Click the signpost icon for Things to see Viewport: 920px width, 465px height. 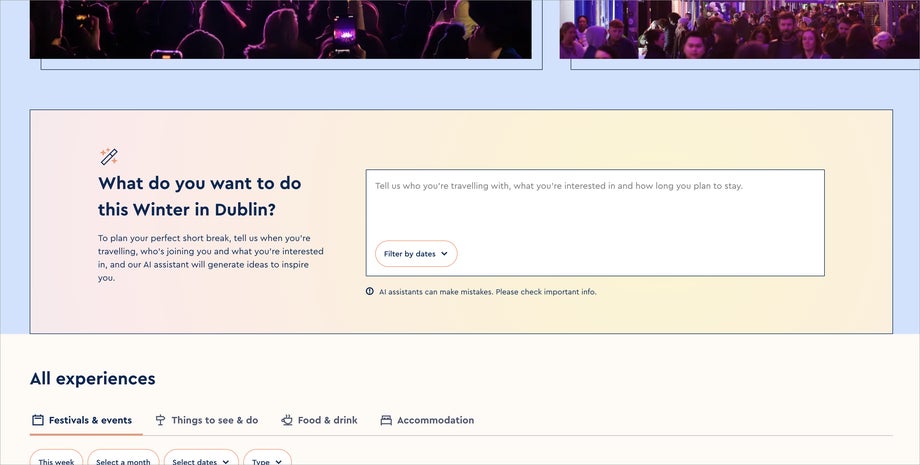click(x=160, y=420)
